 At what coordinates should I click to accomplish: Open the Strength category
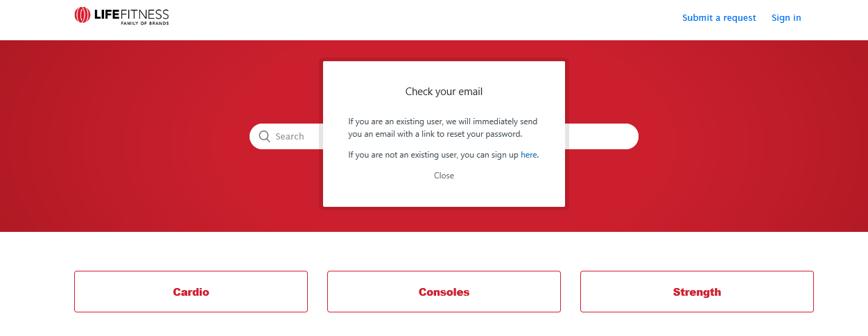point(697,292)
